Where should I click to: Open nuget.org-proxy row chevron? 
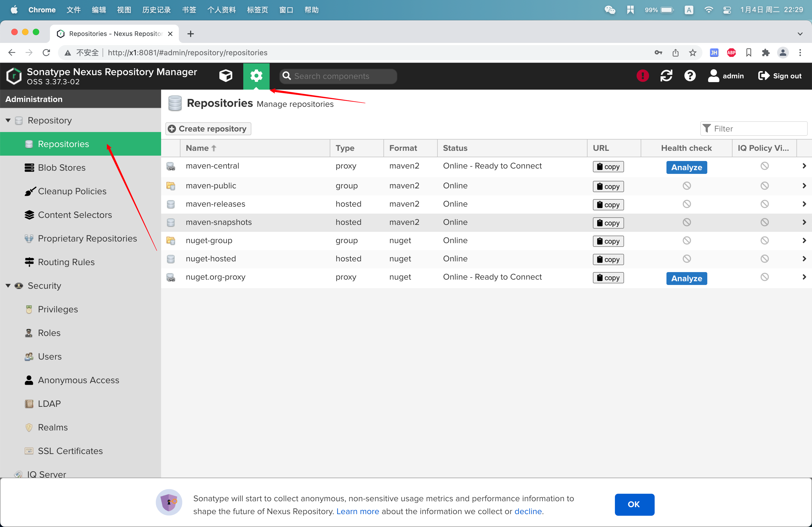pyautogui.click(x=804, y=277)
